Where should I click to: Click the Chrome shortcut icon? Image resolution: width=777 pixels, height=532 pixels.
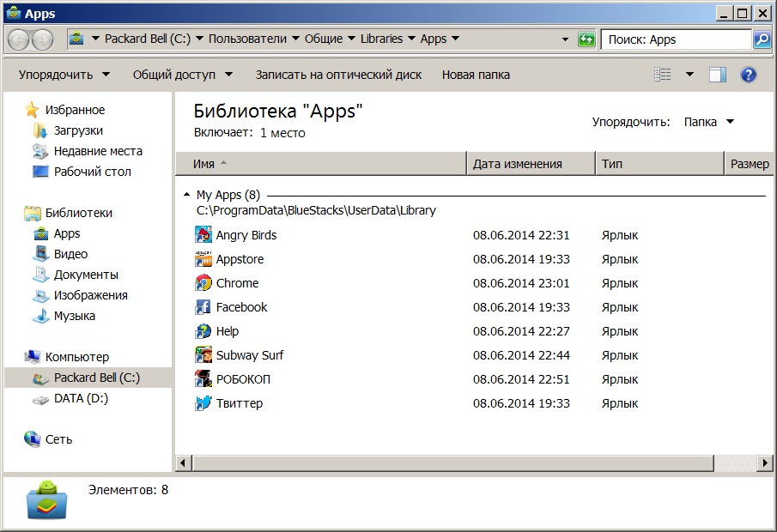tap(203, 283)
